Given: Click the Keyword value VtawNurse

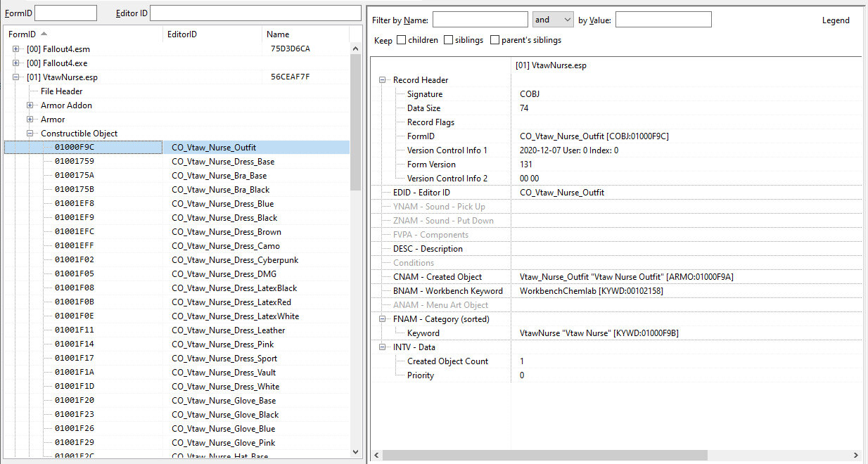Looking at the screenshot, I should tap(599, 333).
